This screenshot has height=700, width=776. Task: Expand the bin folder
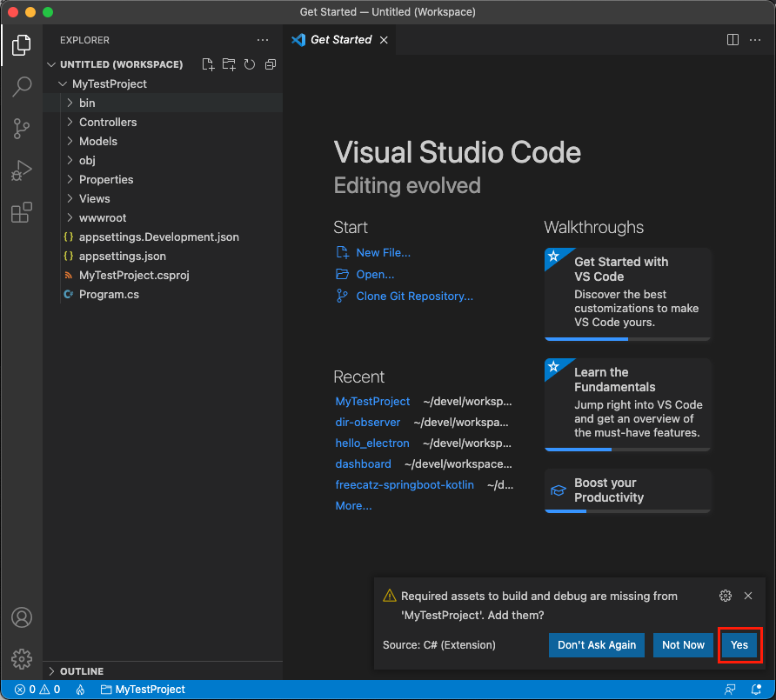[163, 103]
